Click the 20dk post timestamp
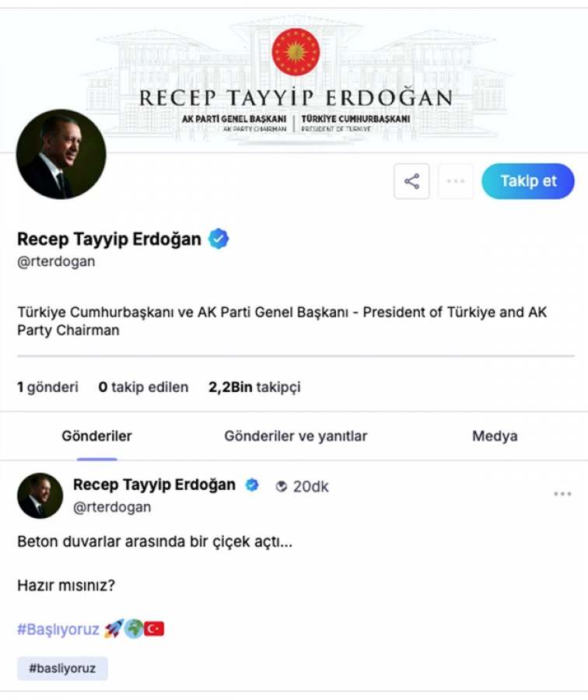This screenshot has height=700, width=588. [x=311, y=487]
